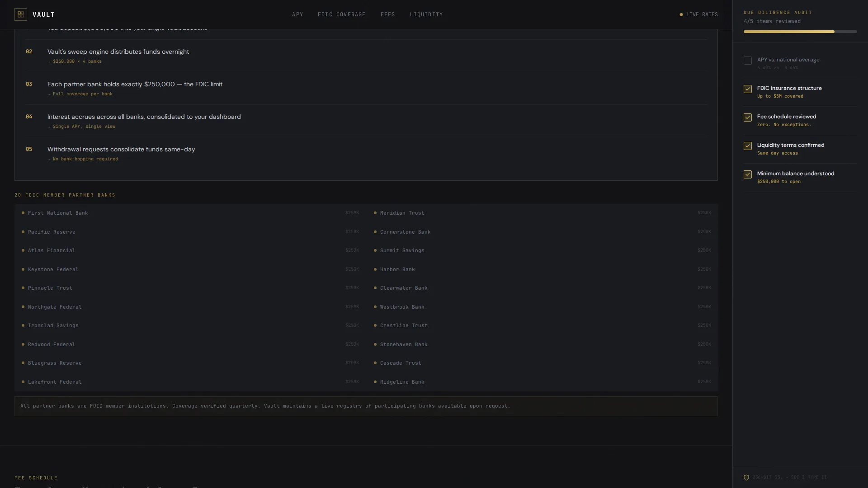This screenshot has width=868, height=488.
Task: Click step 04 interest accrues text
Action: [x=144, y=117]
